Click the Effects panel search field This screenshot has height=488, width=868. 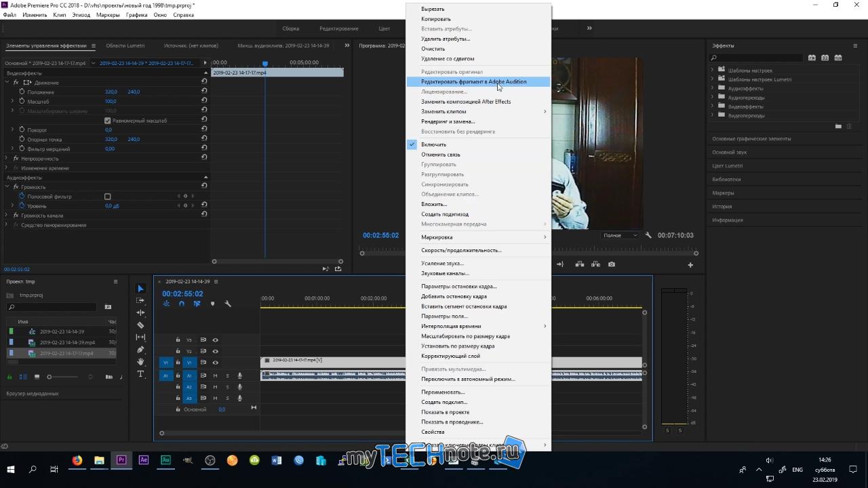click(755, 58)
